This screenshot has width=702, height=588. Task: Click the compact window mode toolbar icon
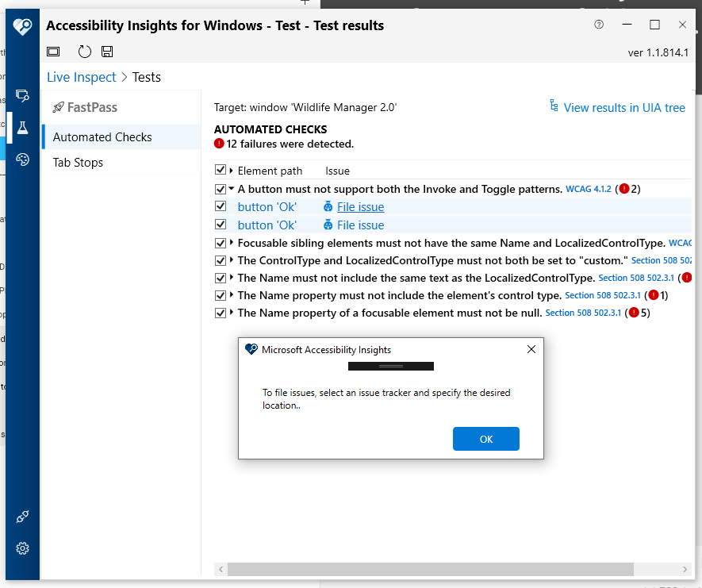(53, 52)
